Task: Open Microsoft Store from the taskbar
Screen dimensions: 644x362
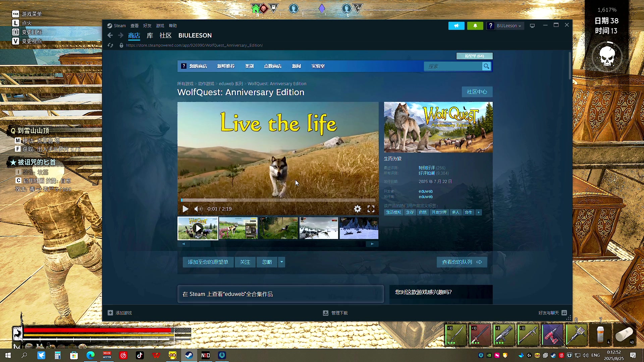Action: [x=74, y=355]
